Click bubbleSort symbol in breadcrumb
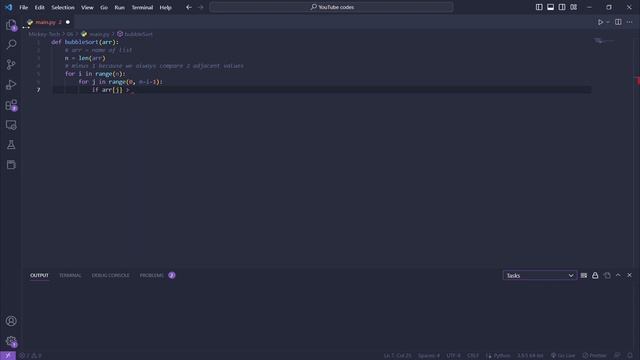This screenshot has width=640, height=360. pos(135,34)
